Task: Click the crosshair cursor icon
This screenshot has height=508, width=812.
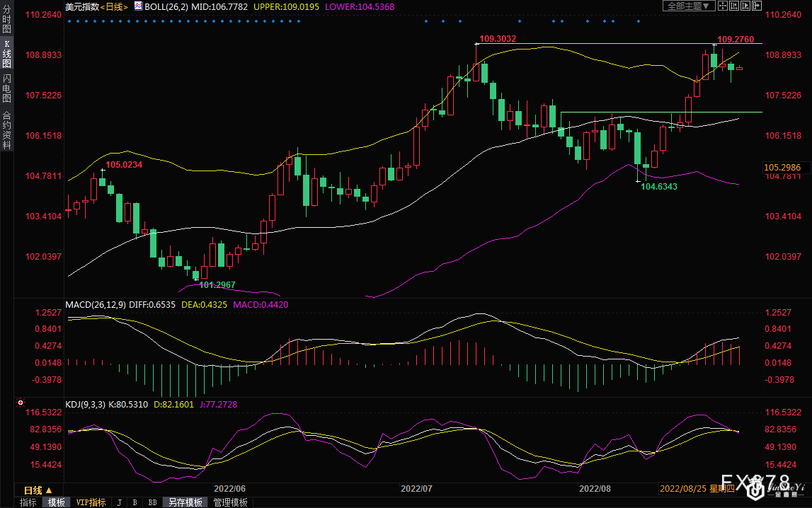Action: [x=724, y=6]
